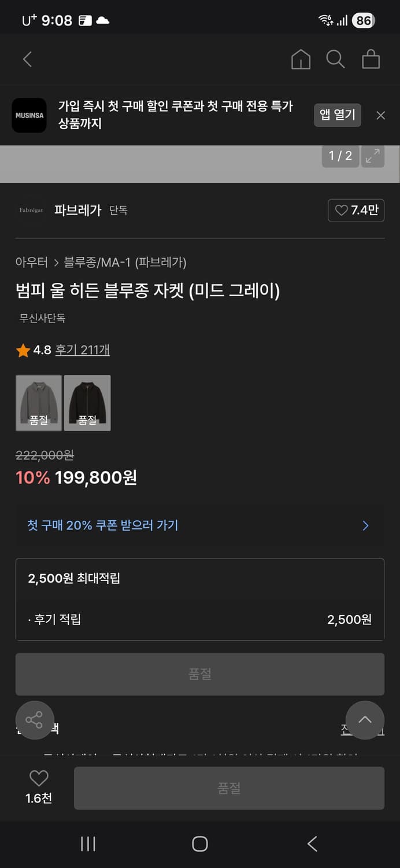Share this product via the share icon
This screenshot has height=868, width=400.
(x=35, y=720)
